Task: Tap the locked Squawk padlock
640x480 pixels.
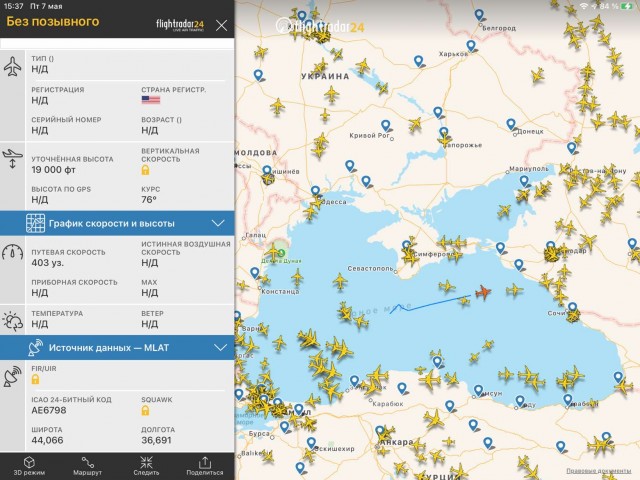Action: click(x=145, y=411)
